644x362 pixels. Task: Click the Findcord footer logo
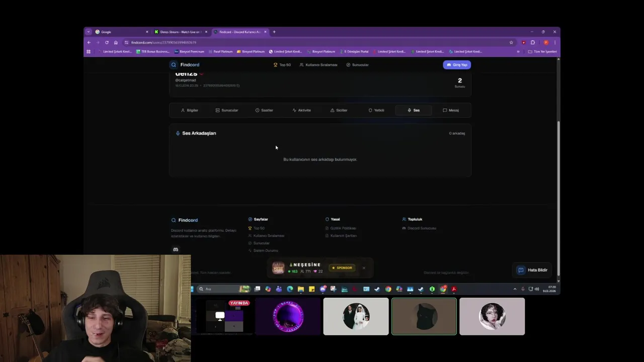coord(185,220)
